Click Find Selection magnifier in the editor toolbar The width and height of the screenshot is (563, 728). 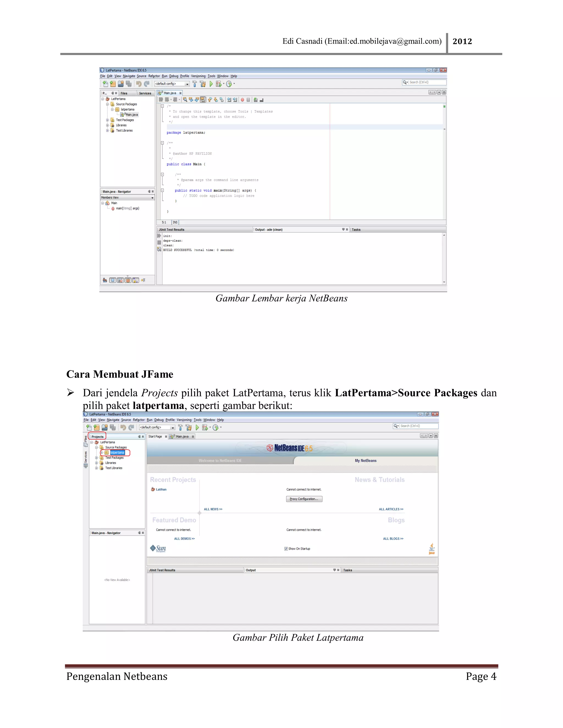pyautogui.click(x=185, y=100)
